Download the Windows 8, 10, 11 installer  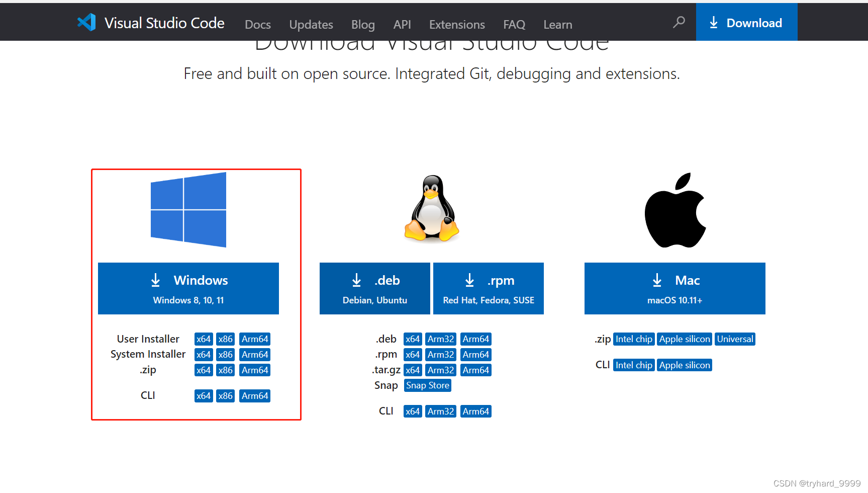click(x=188, y=288)
